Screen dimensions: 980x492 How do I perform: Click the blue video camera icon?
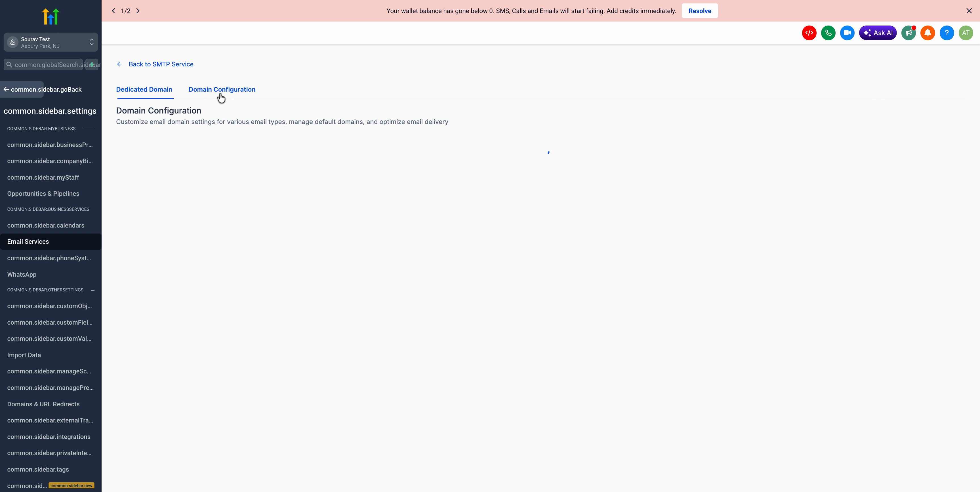(x=847, y=33)
